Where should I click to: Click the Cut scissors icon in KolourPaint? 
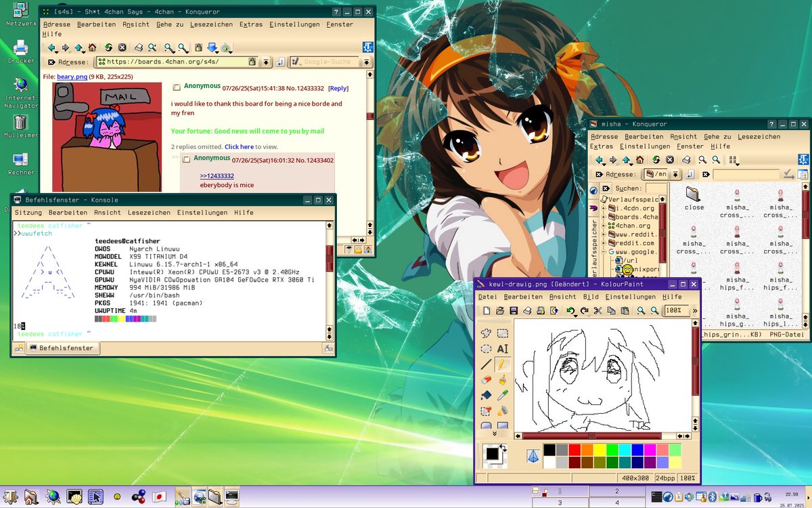coord(597,310)
